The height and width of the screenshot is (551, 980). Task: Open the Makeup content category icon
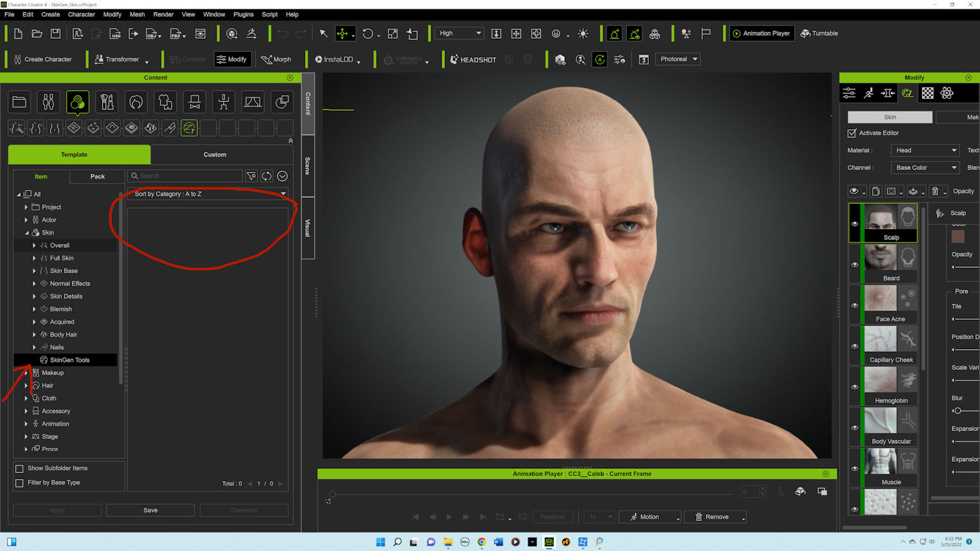(x=107, y=102)
